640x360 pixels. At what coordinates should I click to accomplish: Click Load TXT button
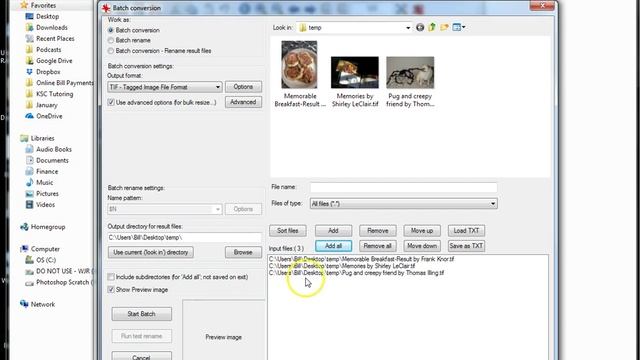pyautogui.click(x=466, y=231)
